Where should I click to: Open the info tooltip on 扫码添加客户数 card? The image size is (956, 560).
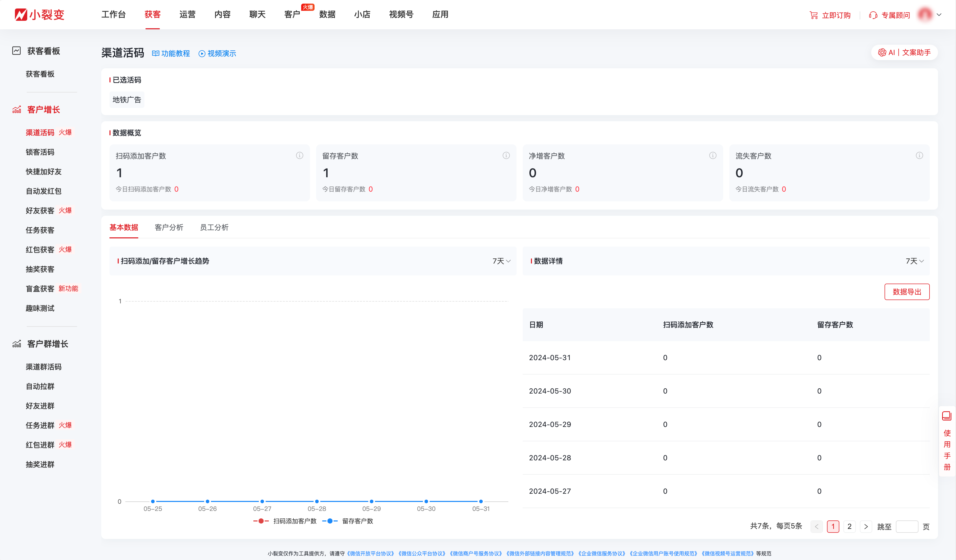click(x=300, y=155)
